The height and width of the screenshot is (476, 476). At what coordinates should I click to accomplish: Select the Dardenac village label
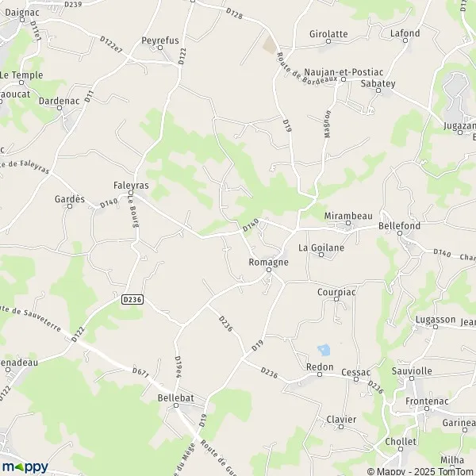point(59,101)
